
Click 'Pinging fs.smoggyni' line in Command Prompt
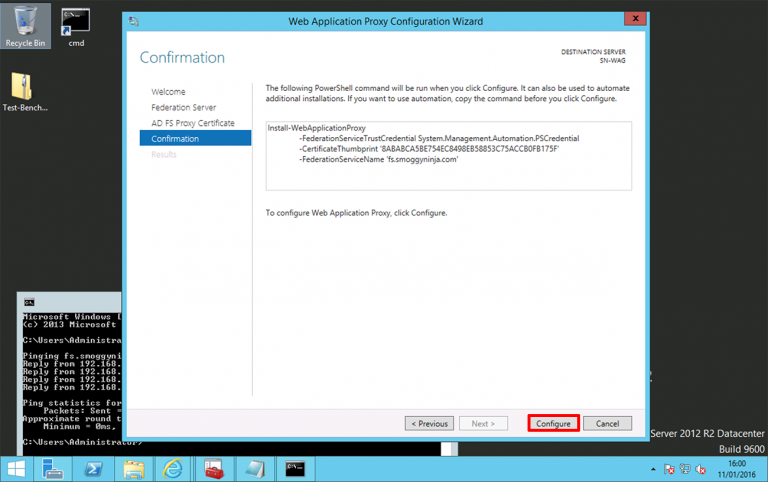tap(72, 356)
